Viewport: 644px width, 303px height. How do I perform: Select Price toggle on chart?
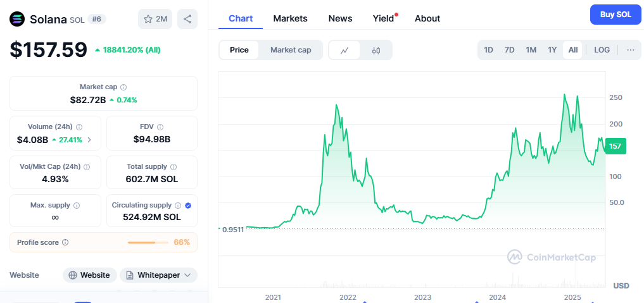(x=239, y=50)
